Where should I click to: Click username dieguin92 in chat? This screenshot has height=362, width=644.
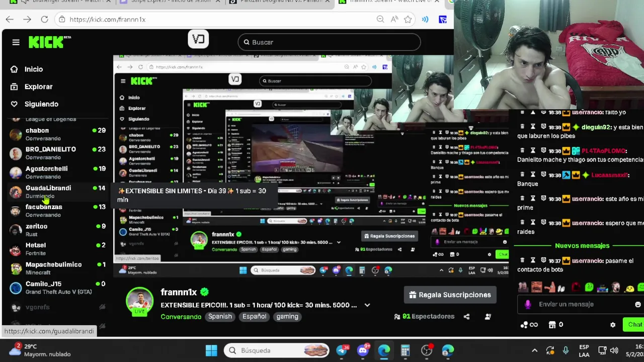(597, 127)
